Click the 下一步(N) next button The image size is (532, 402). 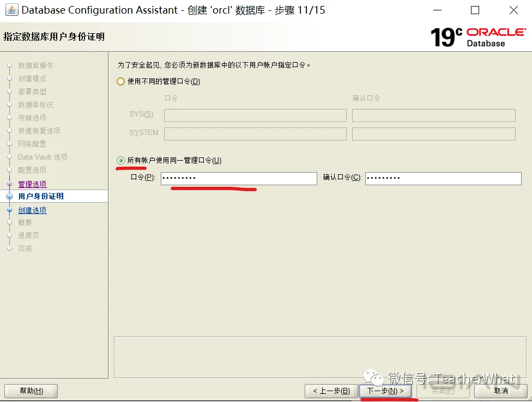pos(385,391)
